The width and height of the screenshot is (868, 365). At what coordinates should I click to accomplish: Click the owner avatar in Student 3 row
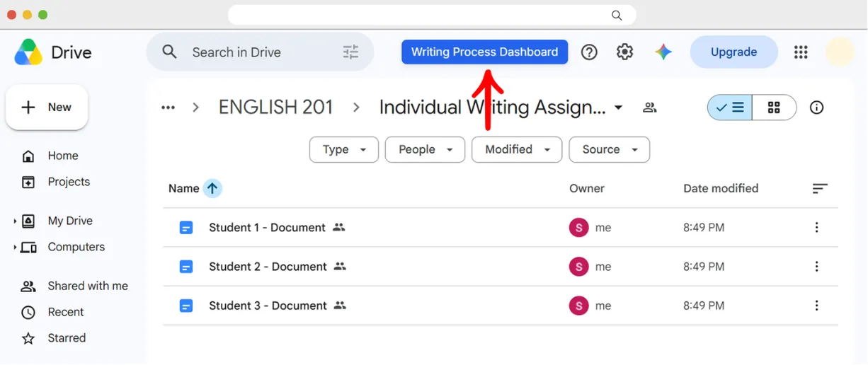pyautogui.click(x=579, y=306)
